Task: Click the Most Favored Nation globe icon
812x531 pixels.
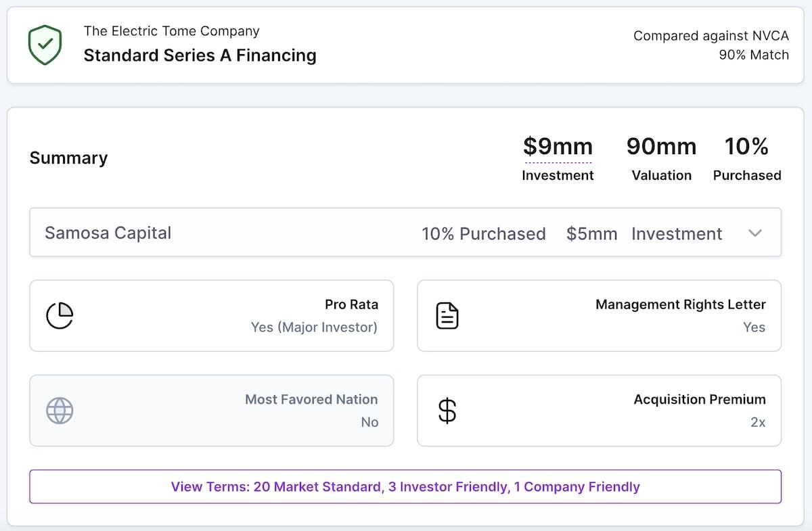Action: coord(60,411)
